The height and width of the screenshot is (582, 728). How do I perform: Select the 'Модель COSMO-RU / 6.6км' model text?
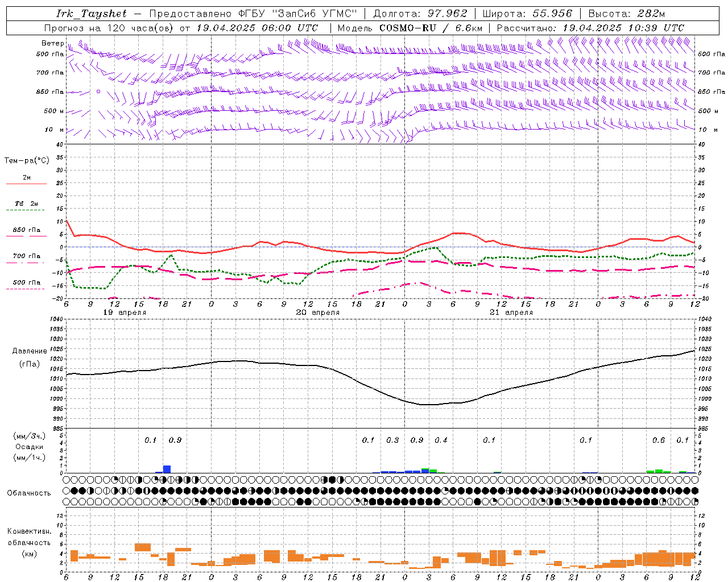point(409,28)
